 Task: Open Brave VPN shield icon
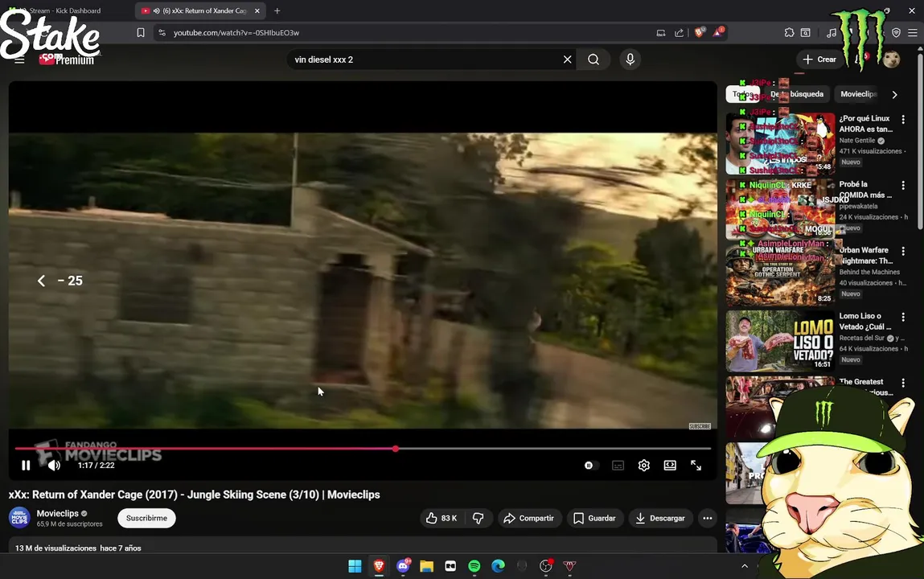click(896, 33)
